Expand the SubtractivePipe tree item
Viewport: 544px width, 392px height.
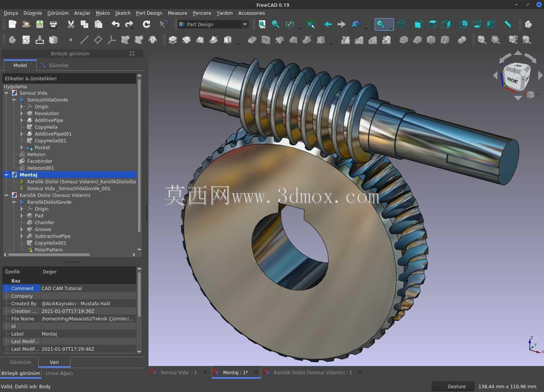pos(22,236)
